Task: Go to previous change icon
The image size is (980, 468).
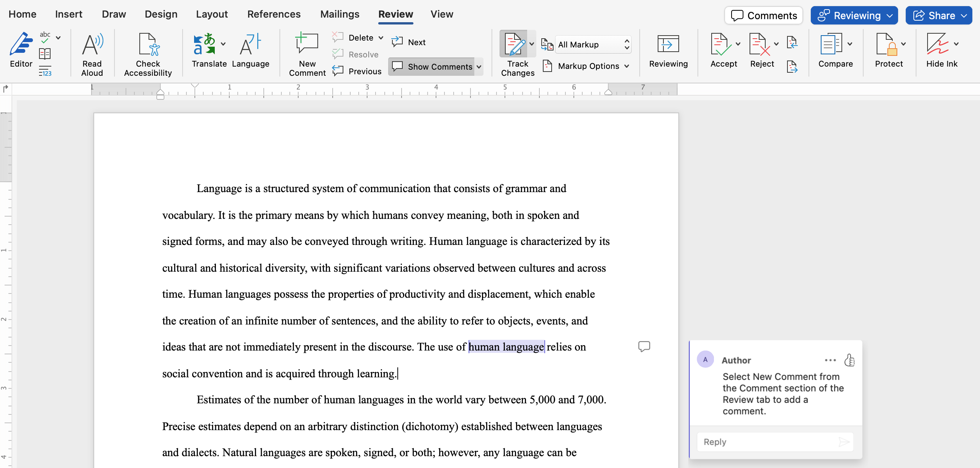Action: coord(792,42)
